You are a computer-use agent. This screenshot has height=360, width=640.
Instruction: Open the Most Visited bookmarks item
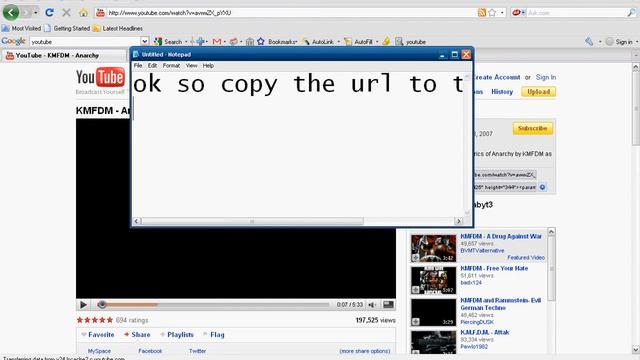point(21,28)
